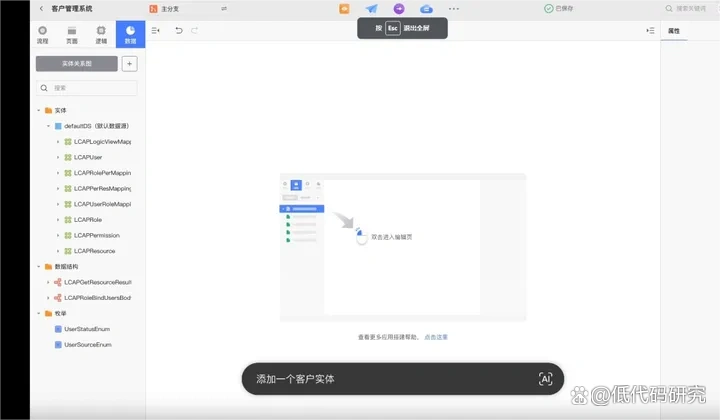The width and height of the screenshot is (720, 420).
Task: Expand the LCAPPermission entity
Action: 58,235
